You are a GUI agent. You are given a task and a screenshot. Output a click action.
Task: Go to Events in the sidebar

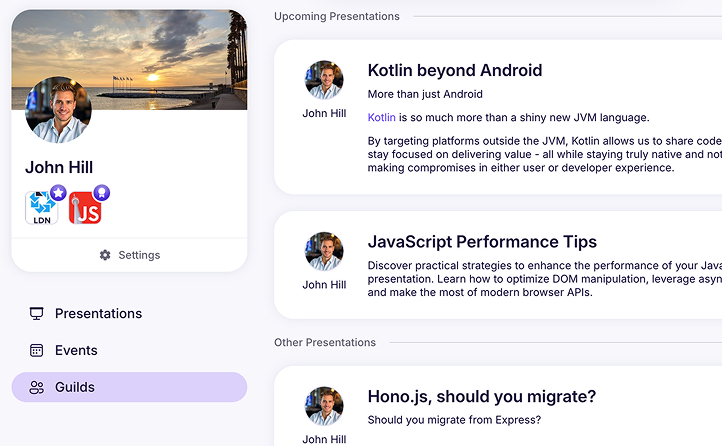point(76,351)
